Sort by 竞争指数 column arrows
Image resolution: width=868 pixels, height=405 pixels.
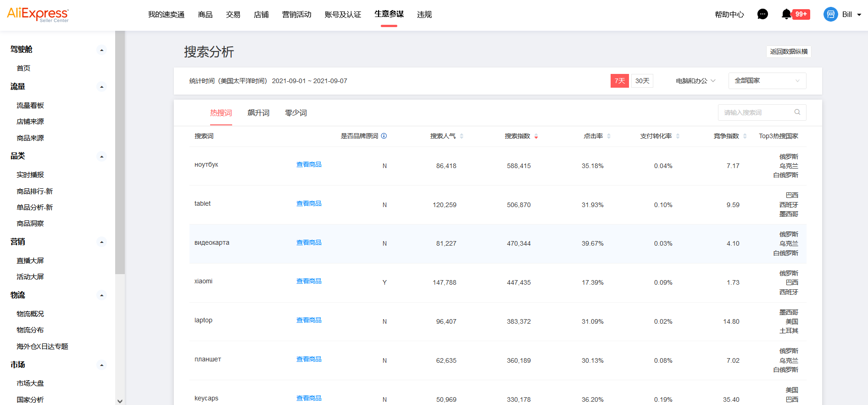745,136
